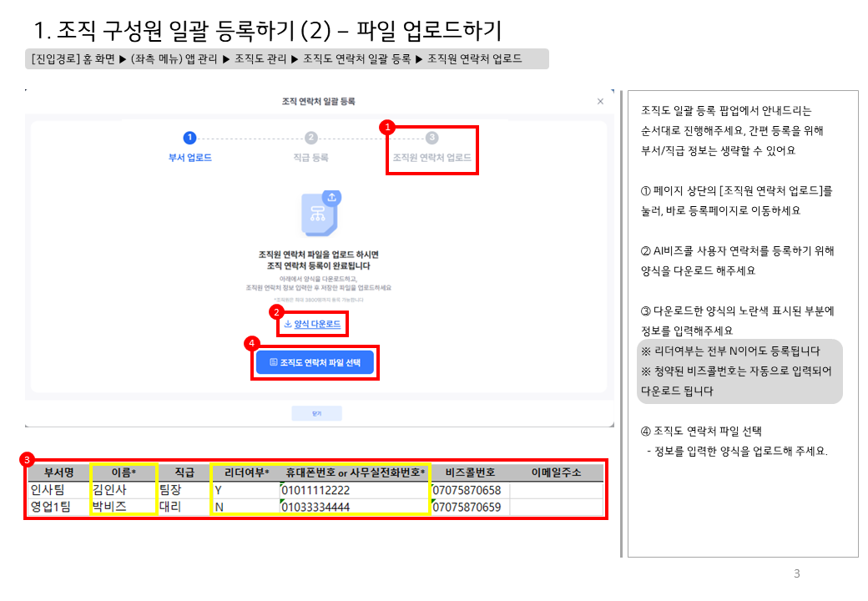
Task: Switch to the 부서 업로드 step tab
Action: (189, 158)
